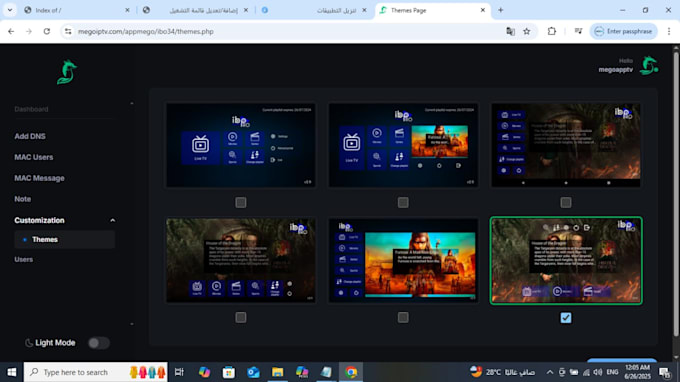Check the fifth theme with large Furiosa banner
The image size is (680, 382).
[403, 317]
